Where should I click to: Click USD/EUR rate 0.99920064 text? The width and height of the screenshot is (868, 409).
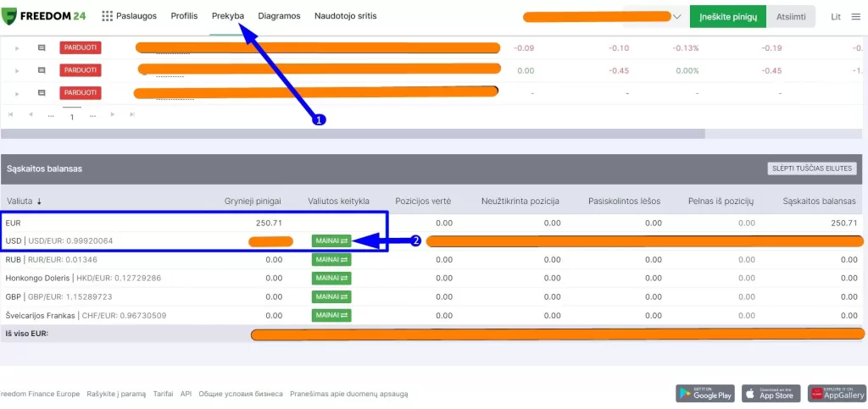click(x=71, y=241)
